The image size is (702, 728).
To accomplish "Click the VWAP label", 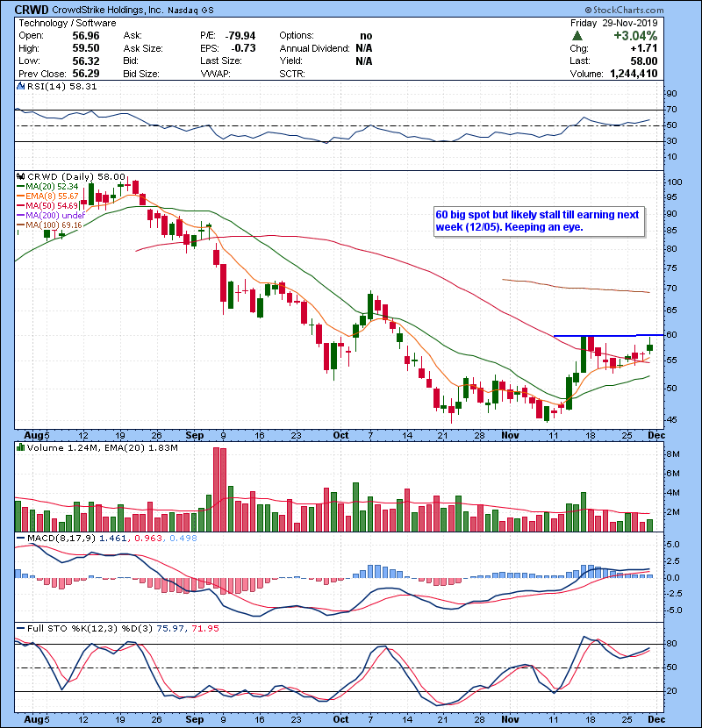I will [215, 74].
